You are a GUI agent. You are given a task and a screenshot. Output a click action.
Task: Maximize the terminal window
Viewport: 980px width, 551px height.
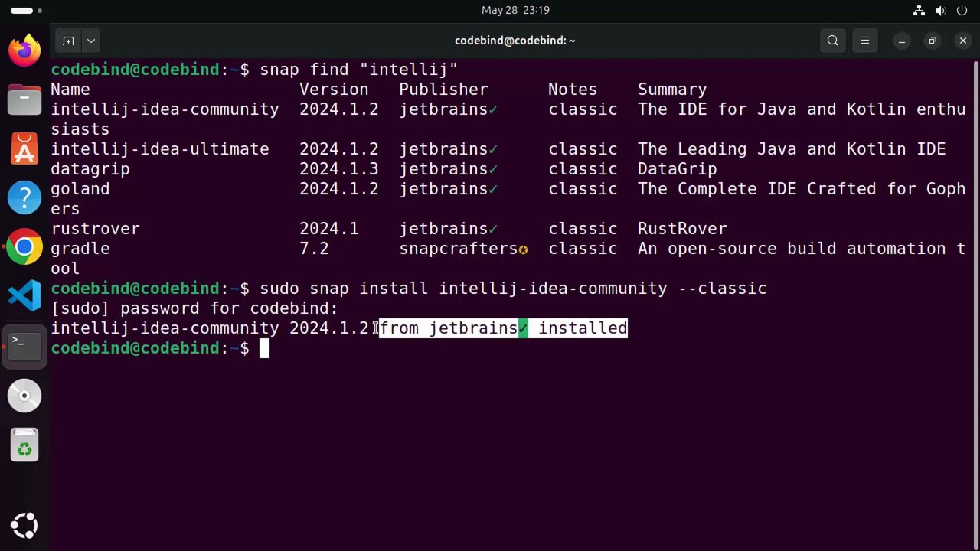pos(932,41)
